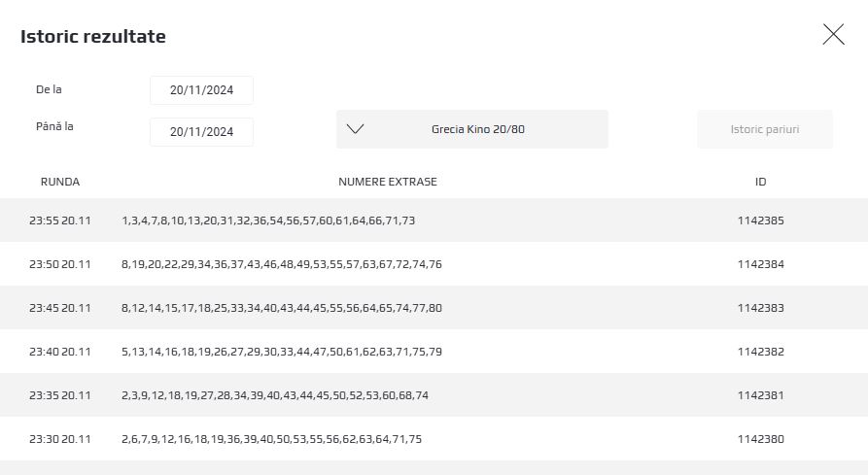The height and width of the screenshot is (475, 868).
Task: Click drawn numbers starting 2,3,9,12,18
Action: pos(275,394)
